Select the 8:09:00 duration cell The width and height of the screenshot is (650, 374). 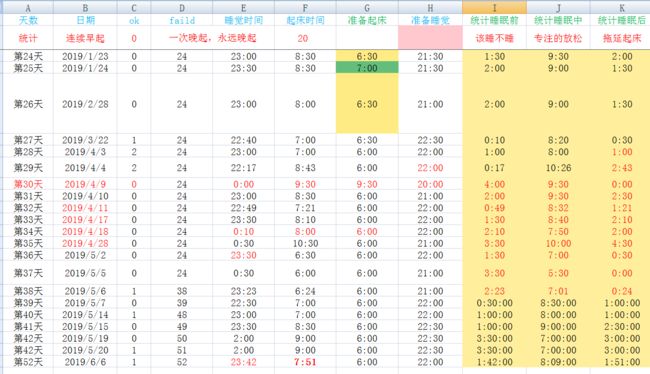coord(558,362)
